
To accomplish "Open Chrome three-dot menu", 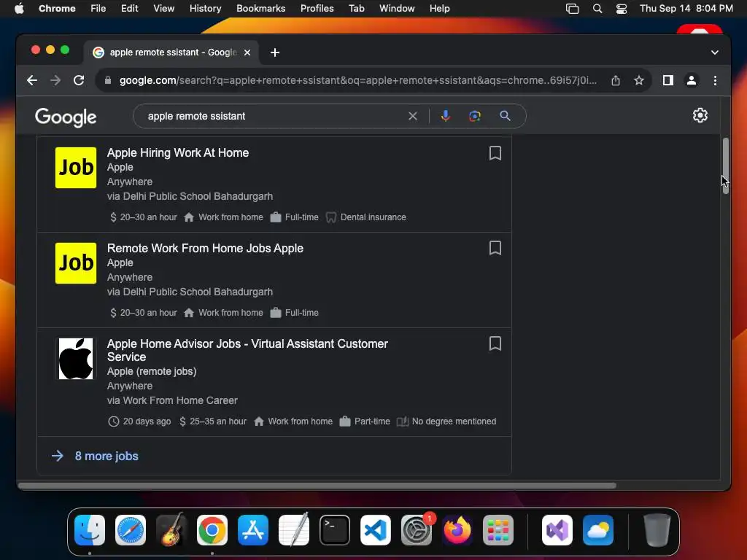I will point(715,80).
